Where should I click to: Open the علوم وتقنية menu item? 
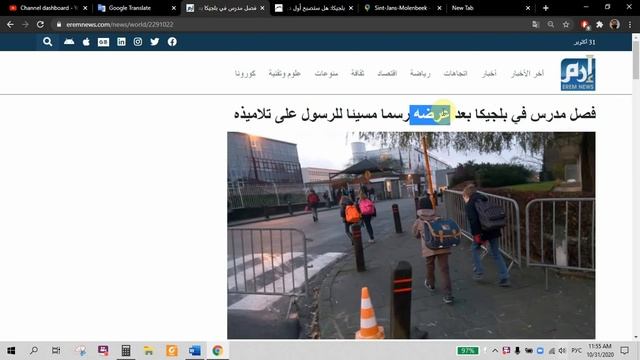(284, 73)
